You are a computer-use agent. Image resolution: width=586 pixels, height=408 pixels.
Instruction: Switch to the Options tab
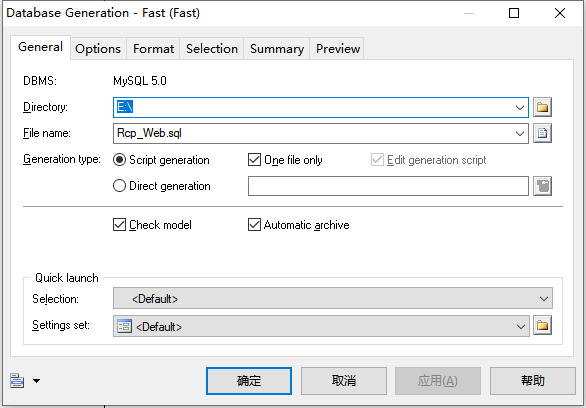point(98,49)
